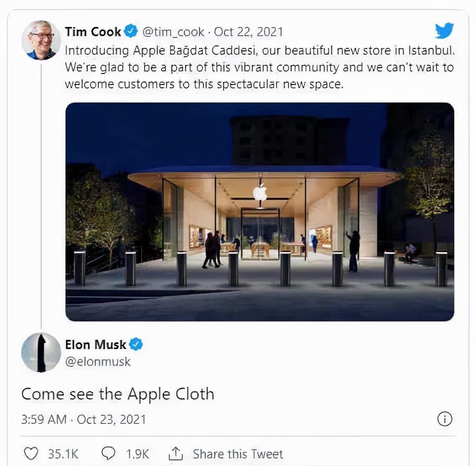Click the Twitter bird logo
Viewport: 476px width, 466px height.
444,31
